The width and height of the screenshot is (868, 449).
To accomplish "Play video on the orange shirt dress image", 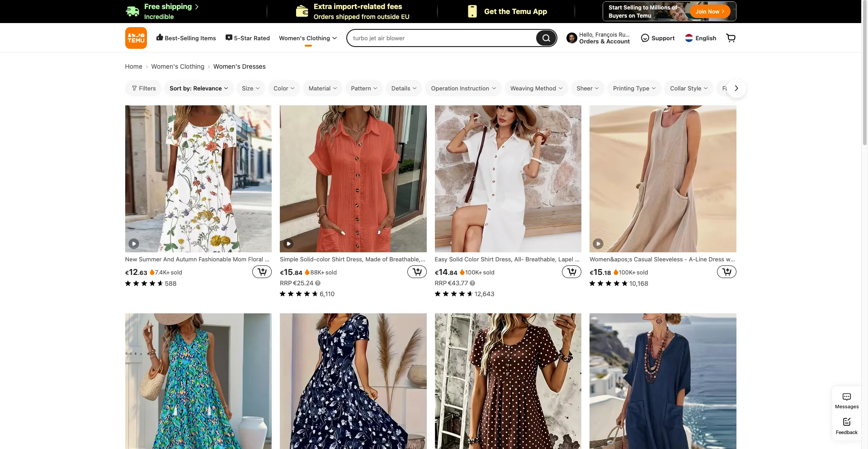I will (x=288, y=244).
